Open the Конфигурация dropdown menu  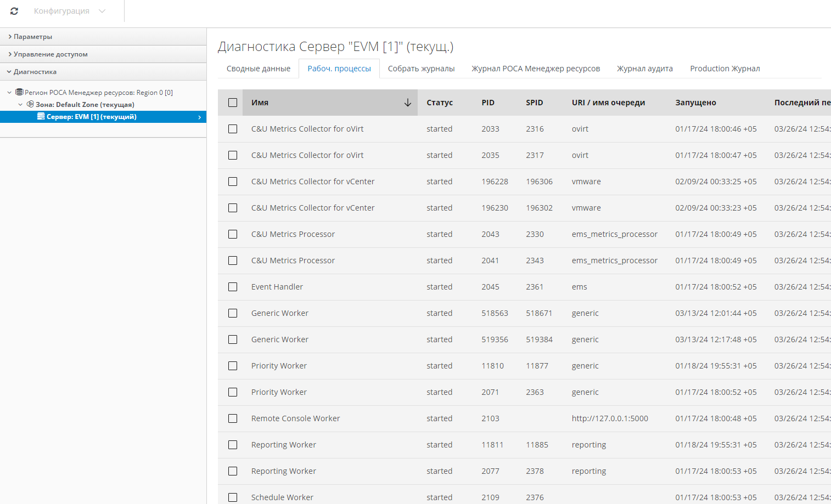tap(69, 11)
